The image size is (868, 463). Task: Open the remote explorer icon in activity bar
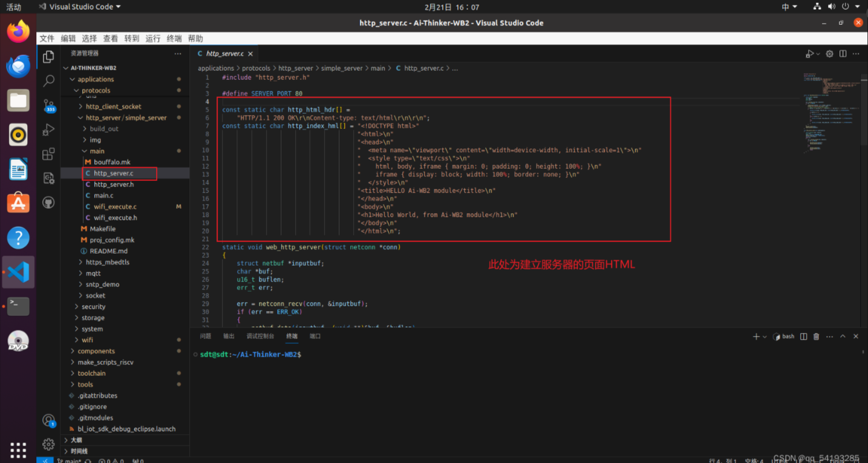49,178
